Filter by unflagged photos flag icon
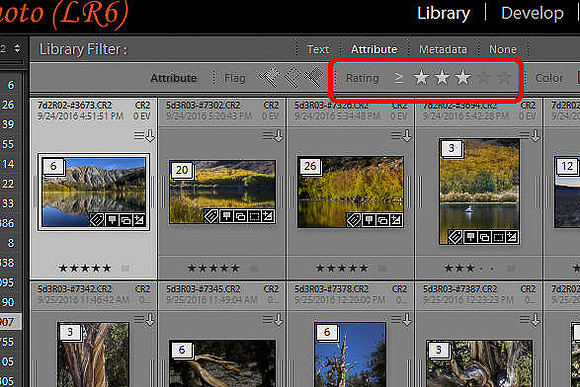580x387 pixels. pyautogui.click(x=292, y=77)
